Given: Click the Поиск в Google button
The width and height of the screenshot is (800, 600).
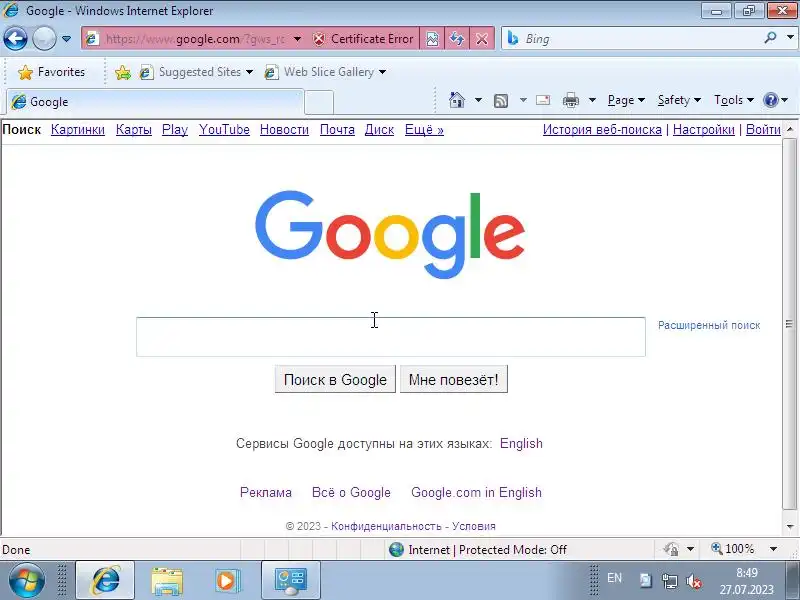Looking at the screenshot, I should (x=335, y=380).
